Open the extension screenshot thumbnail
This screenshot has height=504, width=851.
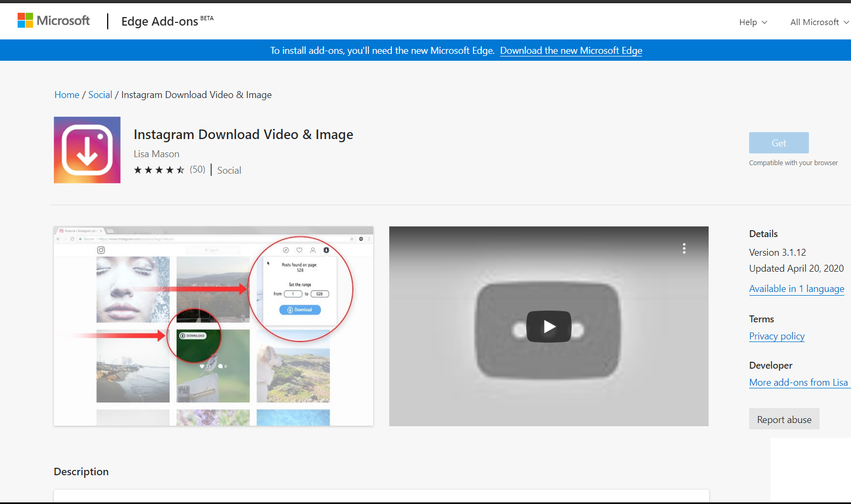pyautogui.click(x=213, y=326)
